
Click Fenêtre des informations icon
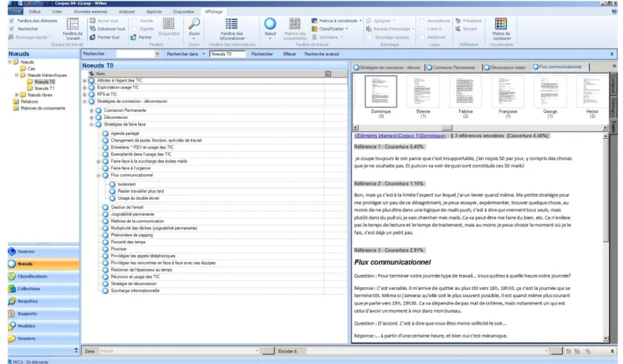tap(232, 23)
